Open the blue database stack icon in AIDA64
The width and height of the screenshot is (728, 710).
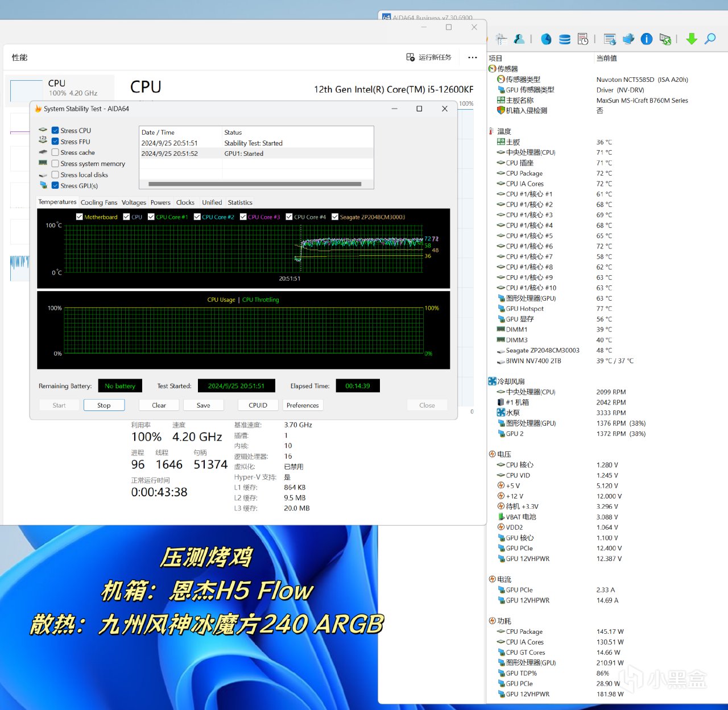(565, 39)
